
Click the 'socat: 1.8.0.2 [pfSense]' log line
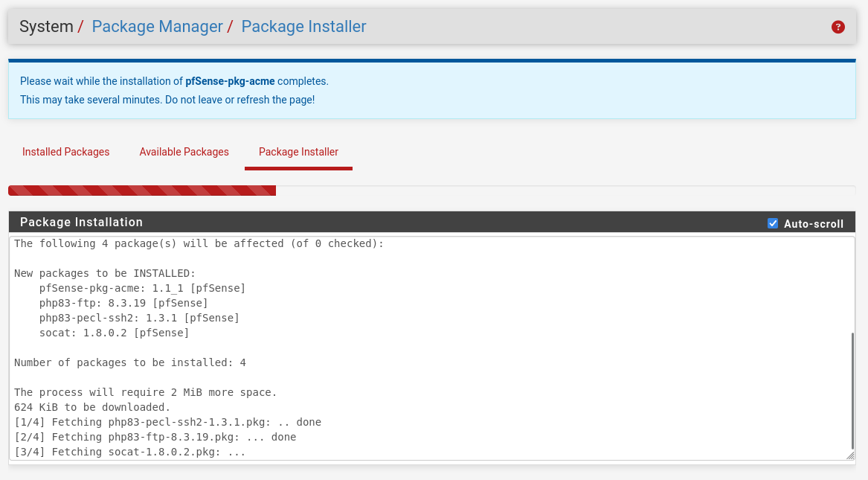click(x=114, y=333)
